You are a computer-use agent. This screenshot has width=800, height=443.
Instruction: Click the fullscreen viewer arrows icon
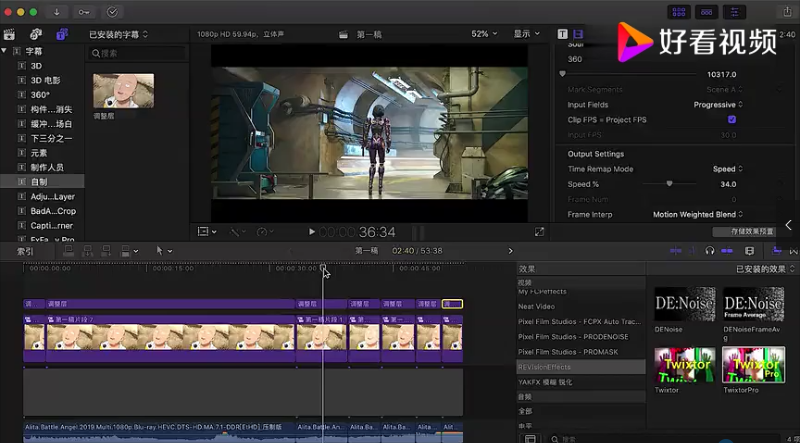coord(539,232)
